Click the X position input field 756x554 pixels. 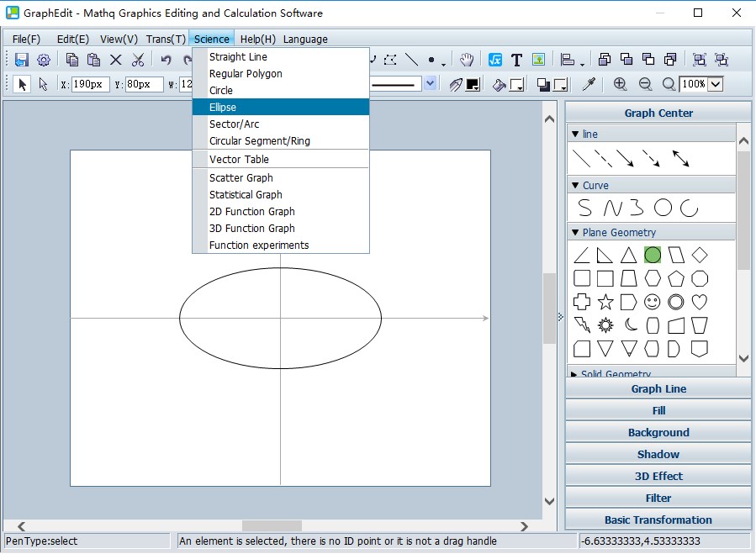tap(90, 84)
